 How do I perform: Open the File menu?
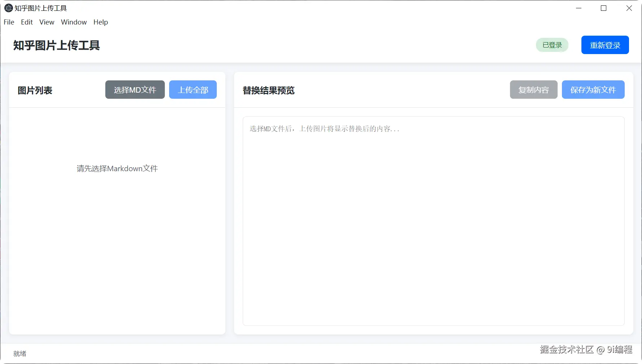9,22
